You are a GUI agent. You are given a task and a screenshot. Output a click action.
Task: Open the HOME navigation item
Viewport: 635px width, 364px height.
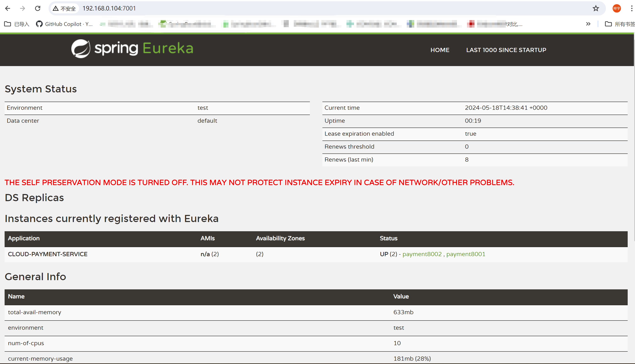point(440,50)
